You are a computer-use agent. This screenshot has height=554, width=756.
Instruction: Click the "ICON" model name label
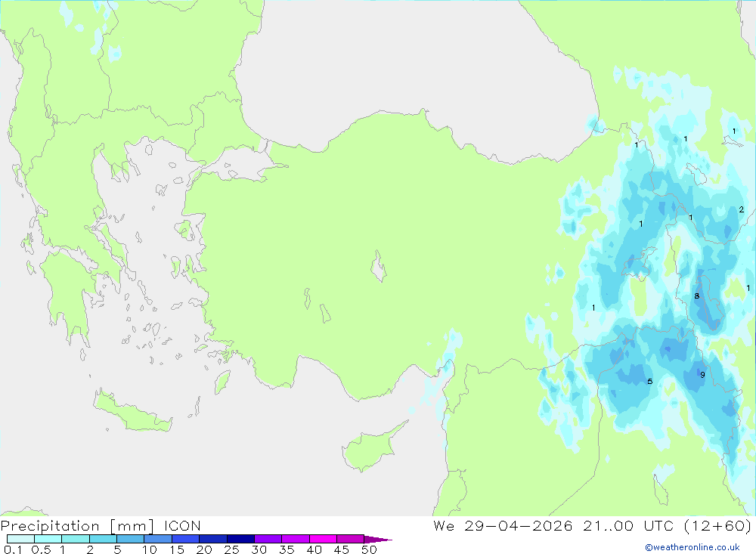tap(182, 525)
